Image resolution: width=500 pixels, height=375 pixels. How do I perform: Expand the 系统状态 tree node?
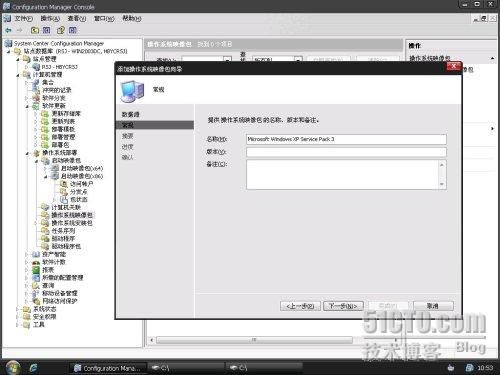(x=18, y=309)
